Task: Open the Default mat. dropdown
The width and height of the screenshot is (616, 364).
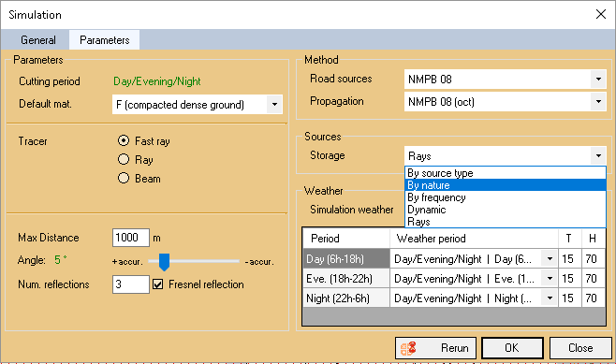Action: tap(274, 105)
